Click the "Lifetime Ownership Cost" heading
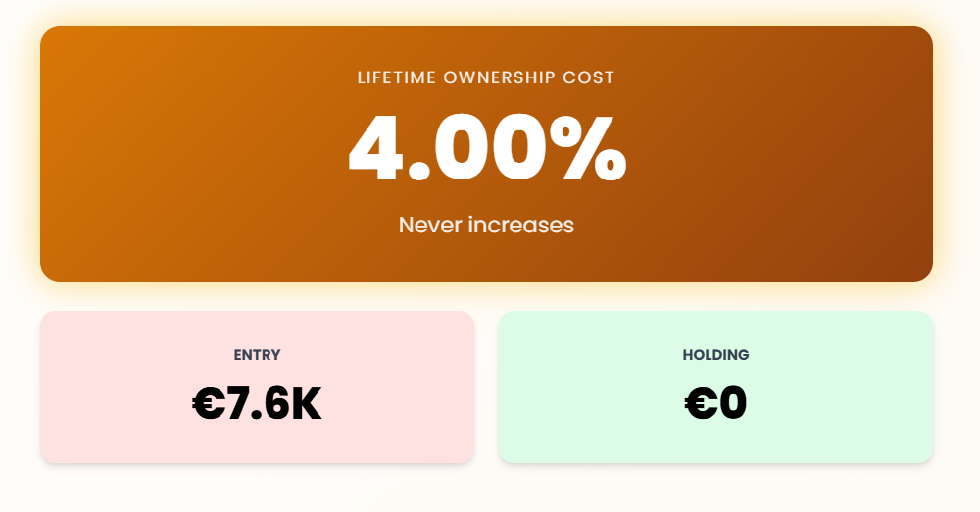The height and width of the screenshot is (512, 980). pos(486,77)
